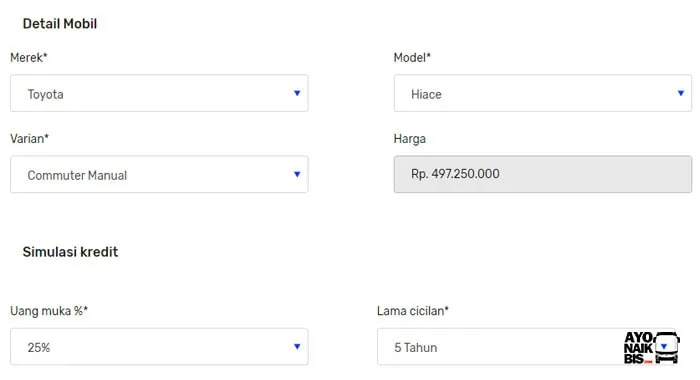Click the Varian* label
Image resolution: width=700 pixels, height=380 pixels.
(29, 139)
